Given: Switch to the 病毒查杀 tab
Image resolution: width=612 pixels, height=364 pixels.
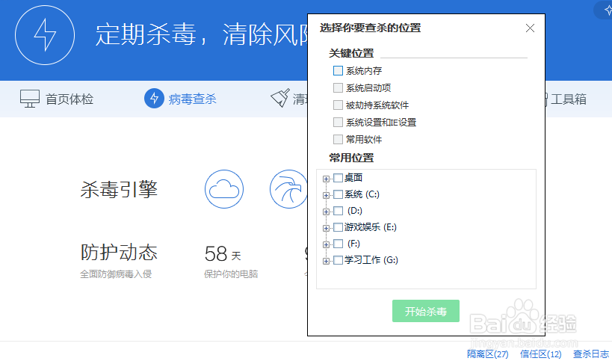Looking at the screenshot, I should [x=180, y=99].
